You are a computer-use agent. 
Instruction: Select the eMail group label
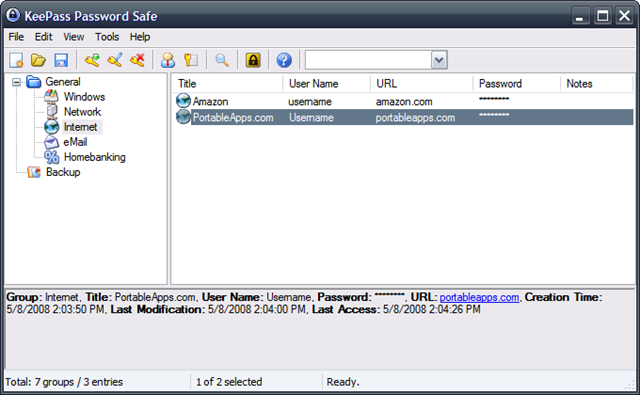(x=75, y=142)
